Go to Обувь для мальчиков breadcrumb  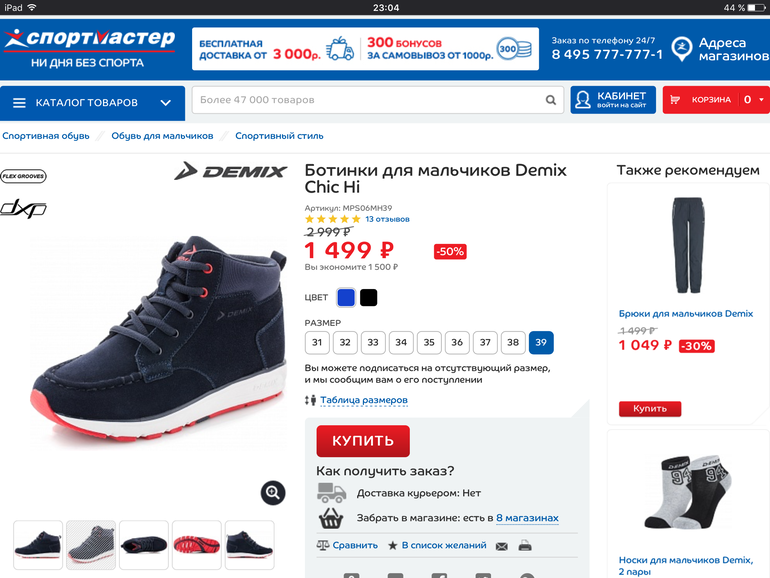[x=162, y=136]
